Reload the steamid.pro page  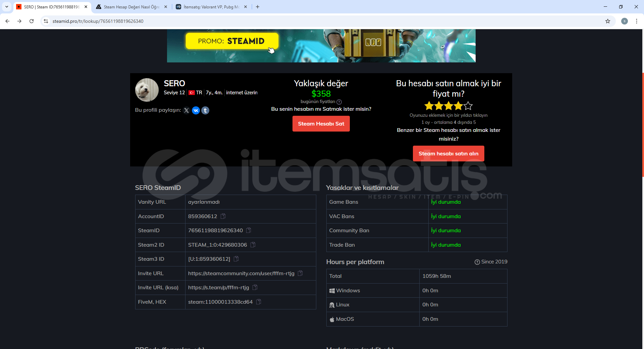pos(32,21)
